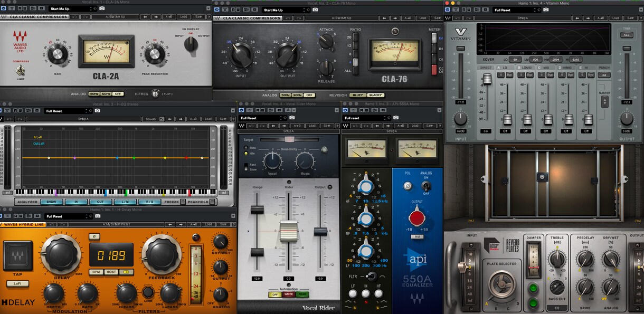Take a snapshot in the CLA-2A window
This screenshot has width=644, height=314.
(x=102, y=9)
